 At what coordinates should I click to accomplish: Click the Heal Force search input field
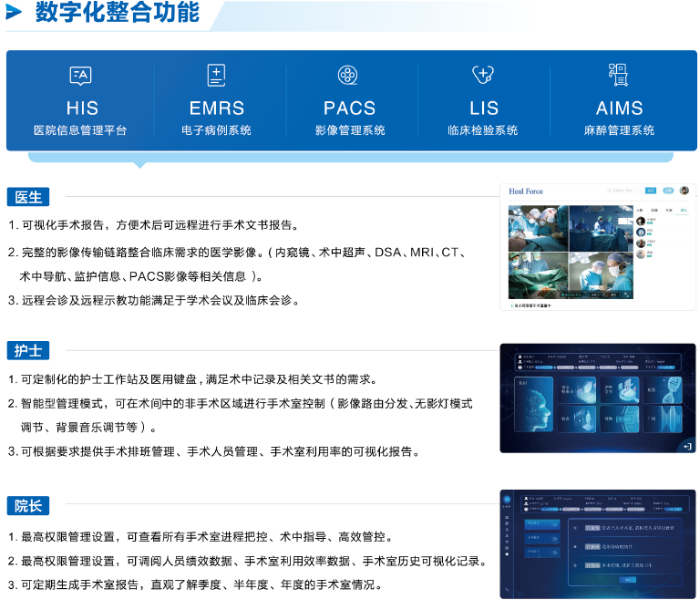point(624,191)
